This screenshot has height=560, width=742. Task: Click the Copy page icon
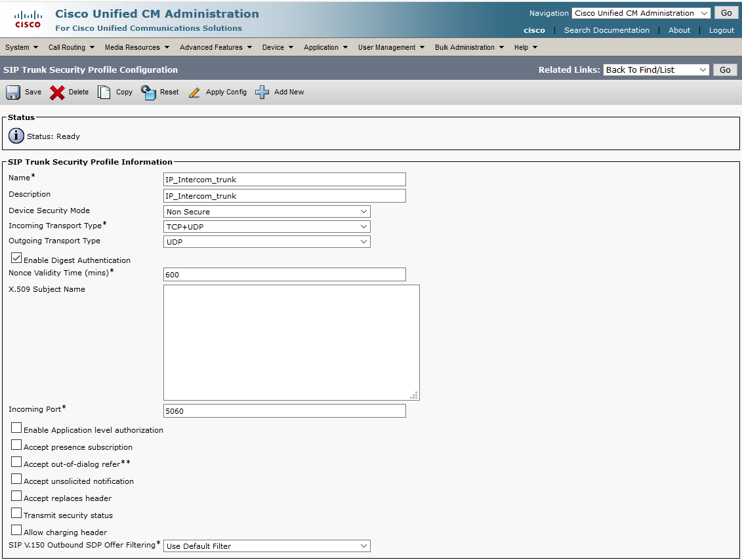point(104,92)
